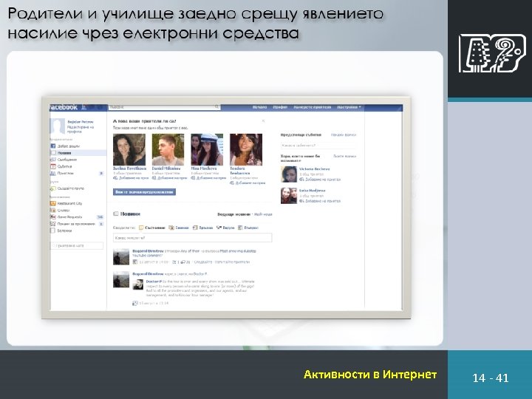The image size is (532, 399).
Task: Click the blue view all suggestions button
Action: [144, 192]
